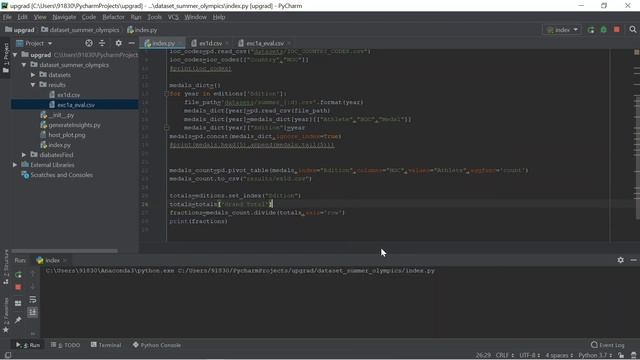The width and height of the screenshot is (640, 360).
Task: Open the Refactor menu
Action: [x=113, y=17]
